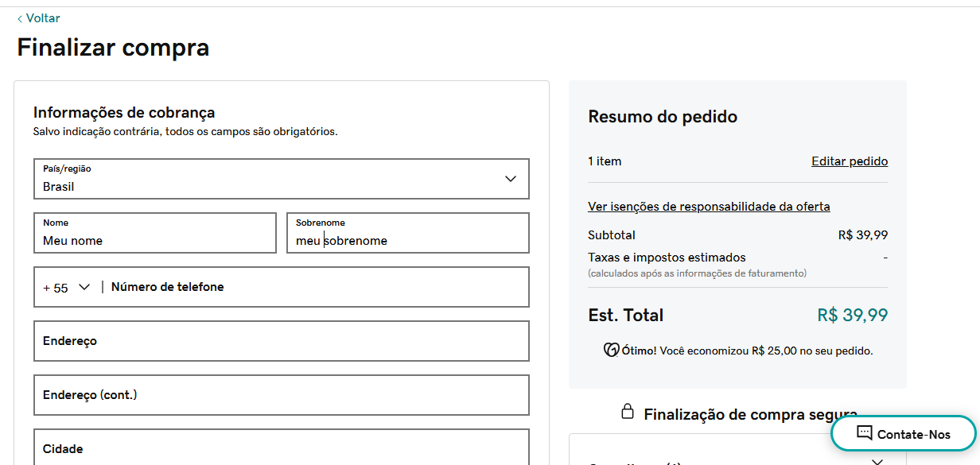980x465 pixels.
Task: Open the País/região Brasil dropdown
Action: [x=282, y=179]
